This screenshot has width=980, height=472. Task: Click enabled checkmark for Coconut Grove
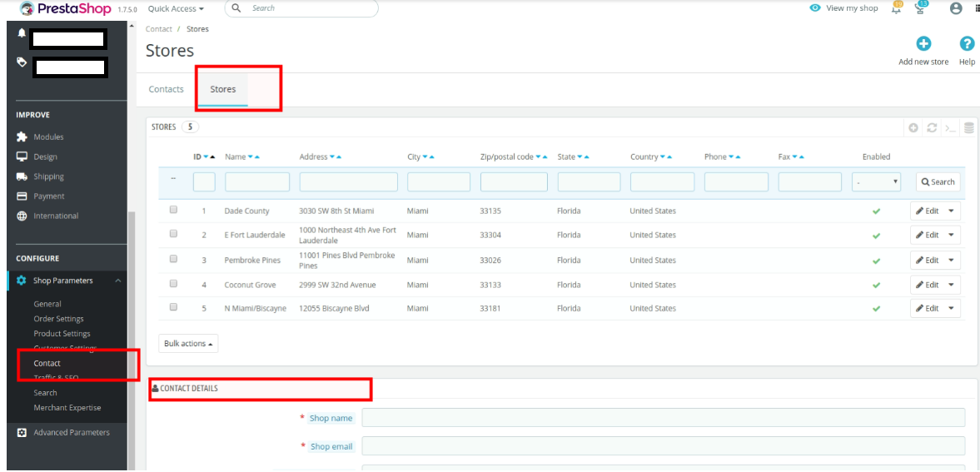pyautogui.click(x=876, y=285)
